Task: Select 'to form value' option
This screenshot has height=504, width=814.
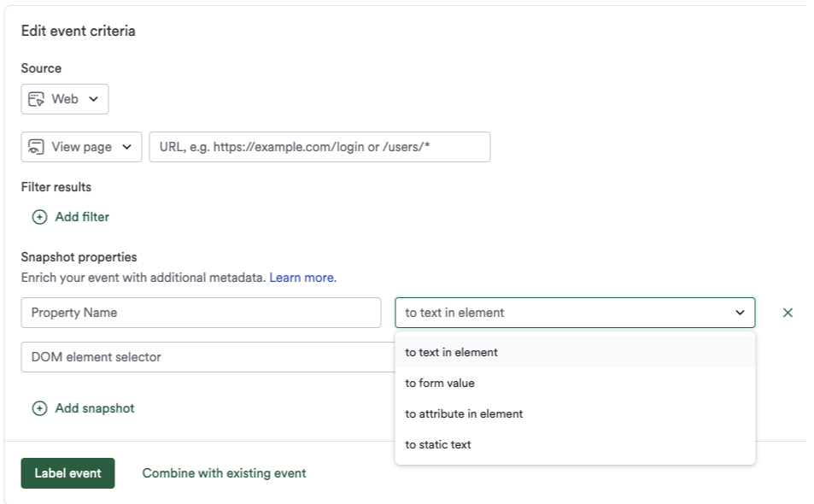Action: coord(575,383)
